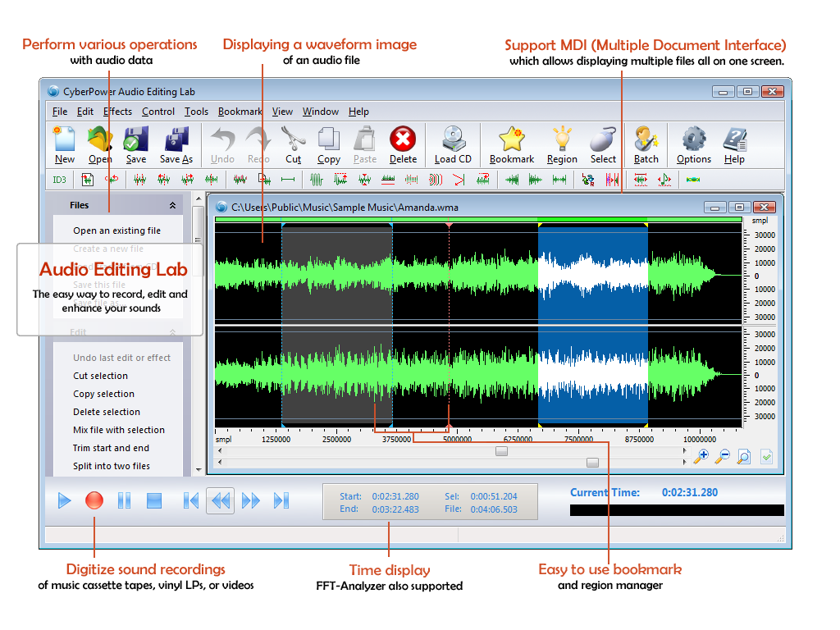Click the blue selected region in the waveform
840x630 pixels.
coord(593,325)
